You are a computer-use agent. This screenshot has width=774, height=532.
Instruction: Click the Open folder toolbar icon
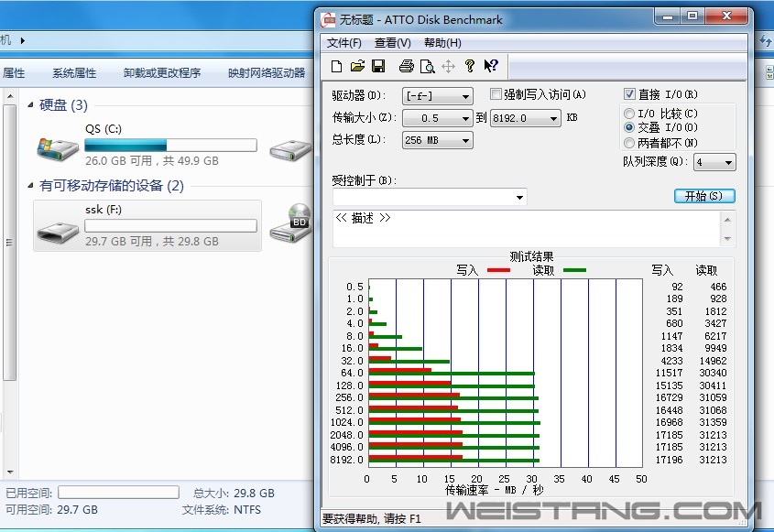coord(357,66)
